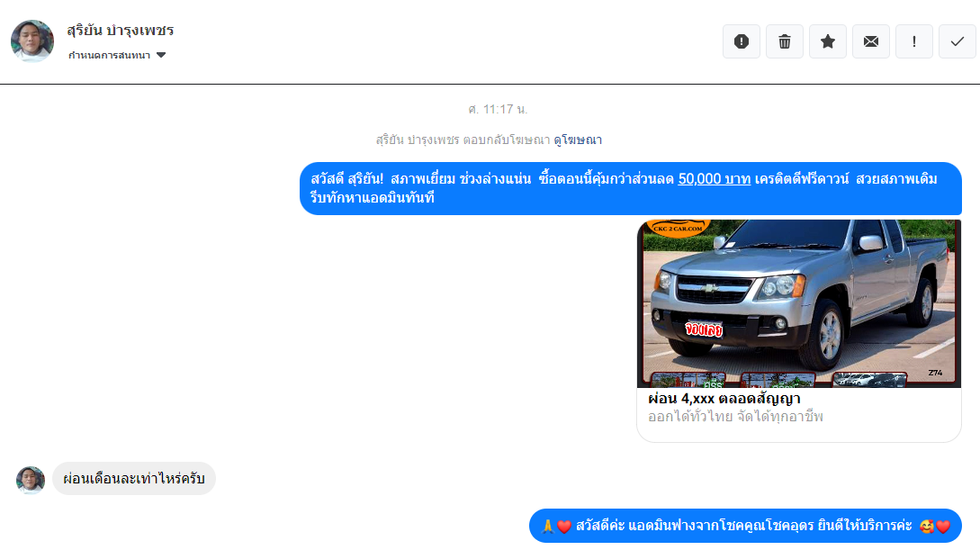
Task: Select the ผ่อนเดือนละเท่าไหร่ครับ customer message bubble
Action: click(134, 479)
